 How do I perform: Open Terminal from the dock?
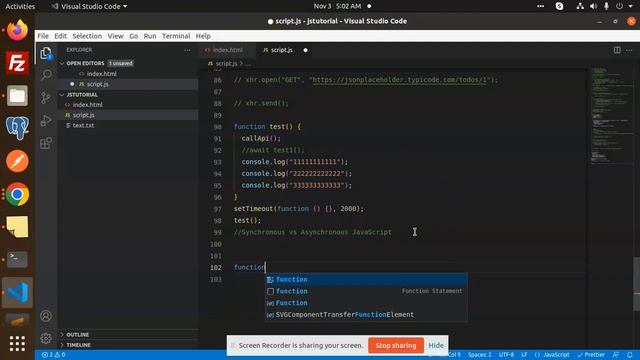pyautogui.click(x=17, y=259)
